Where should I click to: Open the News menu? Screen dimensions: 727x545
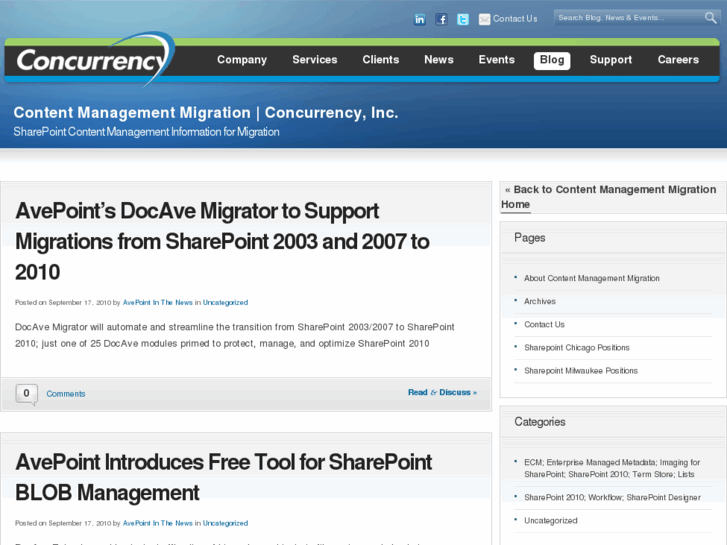pyautogui.click(x=439, y=60)
